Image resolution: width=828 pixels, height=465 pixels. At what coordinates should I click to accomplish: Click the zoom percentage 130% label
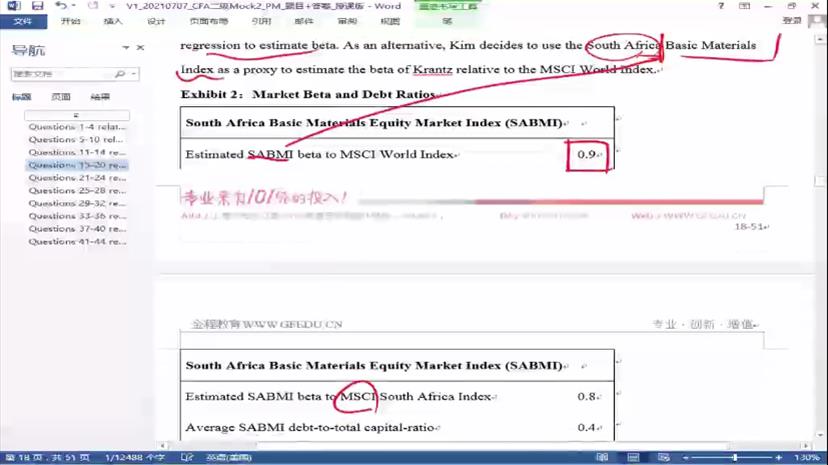coord(810,458)
